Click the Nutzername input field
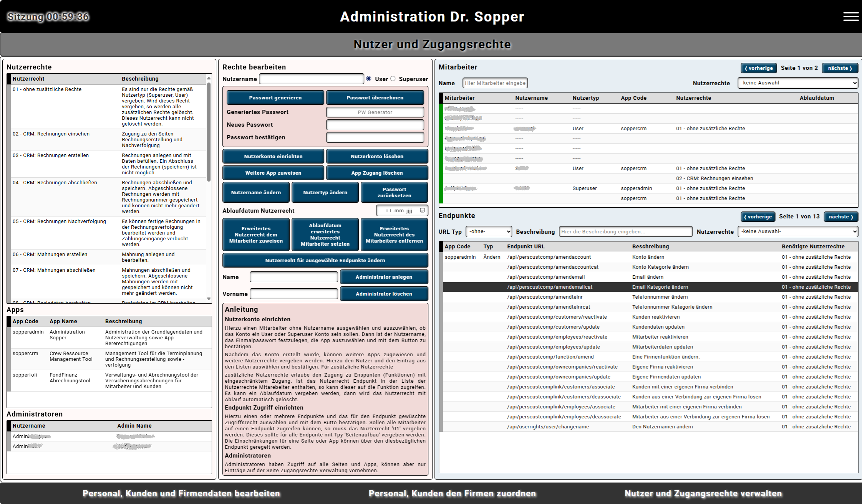 (x=311, y=79)
